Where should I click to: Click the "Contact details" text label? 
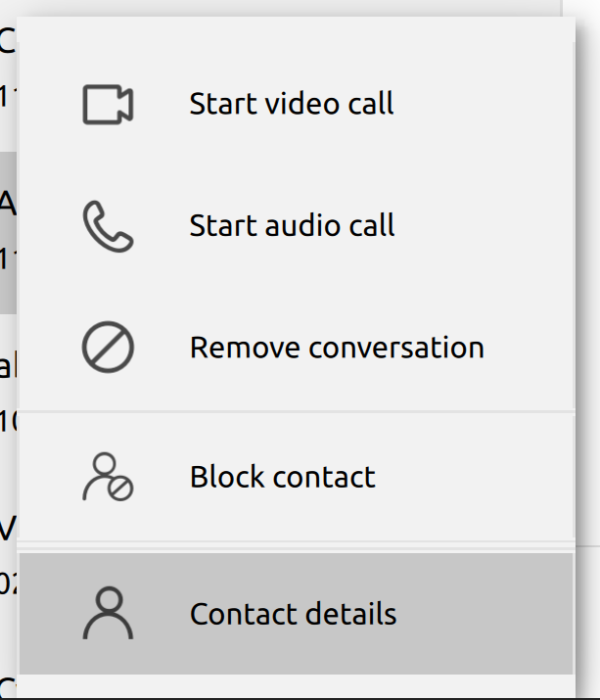[x=294, y=614]
